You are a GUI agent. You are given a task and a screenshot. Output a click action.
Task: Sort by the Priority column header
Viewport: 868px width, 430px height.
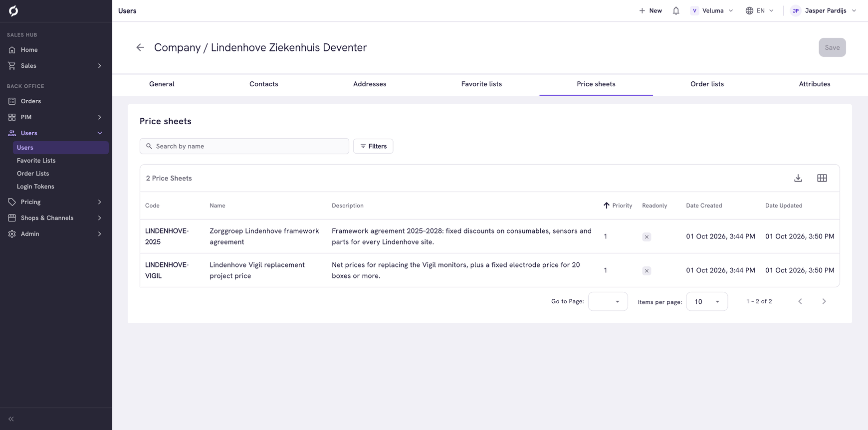coord(618,206)
